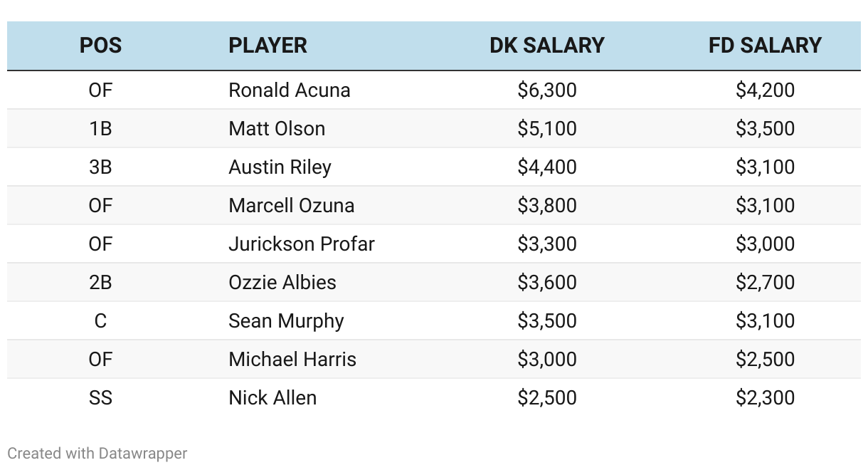Screen dimensions: 868x470
Task: Select the 1B position cell
Action: pos(100,129)
